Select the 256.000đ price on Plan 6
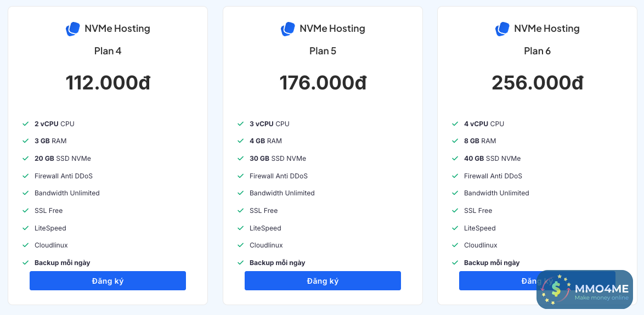Screen dimensions: 644x315 pos(538,83)
